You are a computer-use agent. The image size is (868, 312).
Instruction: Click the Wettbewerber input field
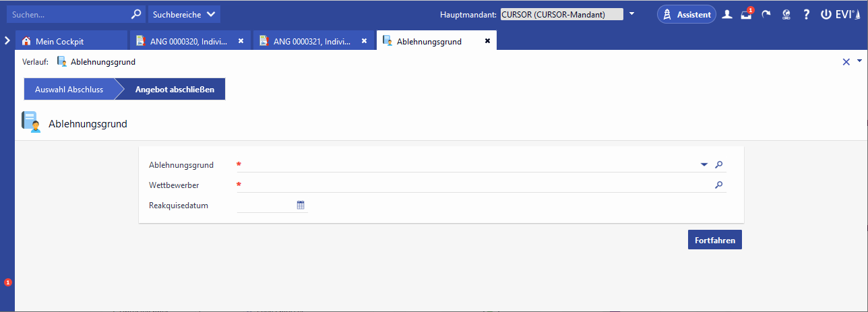pyautogui.click(x=472, y=185)
